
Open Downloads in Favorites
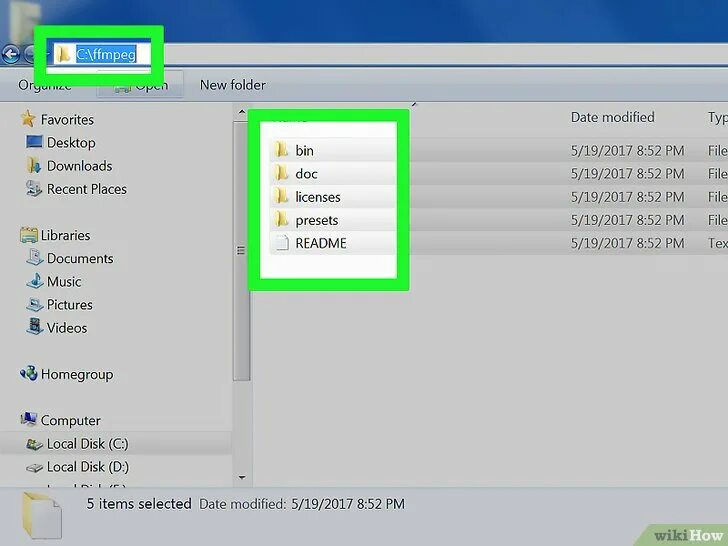click(79, 166)
